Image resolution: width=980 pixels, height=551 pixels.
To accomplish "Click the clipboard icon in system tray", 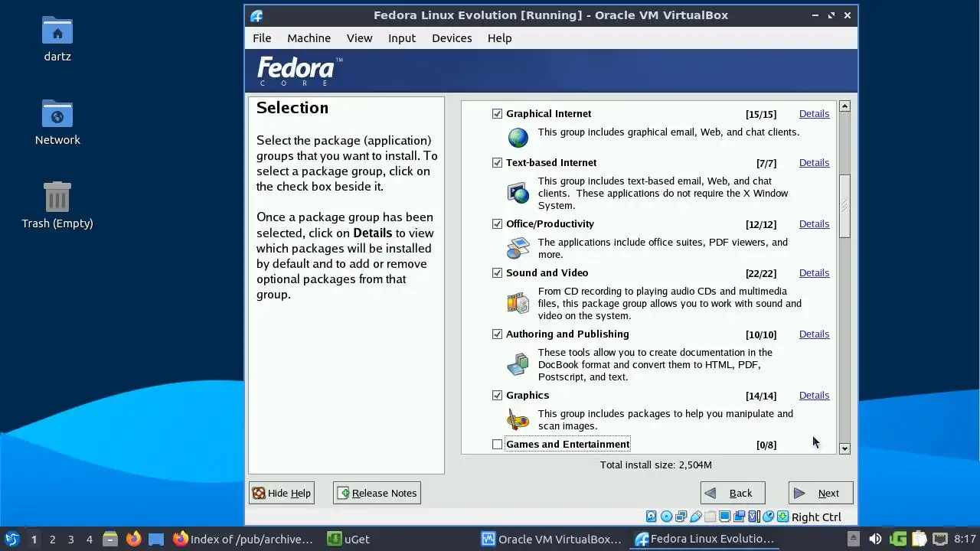I will [x=919, y=539].
